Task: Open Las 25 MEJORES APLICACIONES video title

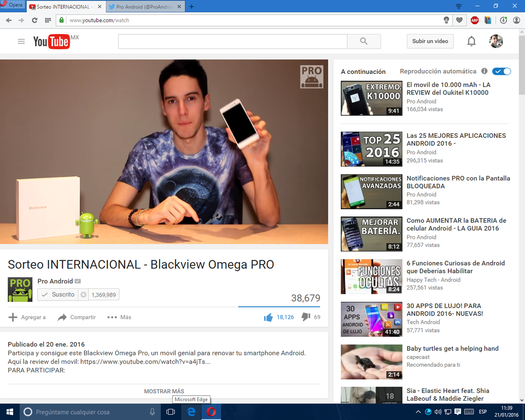Action: pyautogui.click(x=456, y=140)
